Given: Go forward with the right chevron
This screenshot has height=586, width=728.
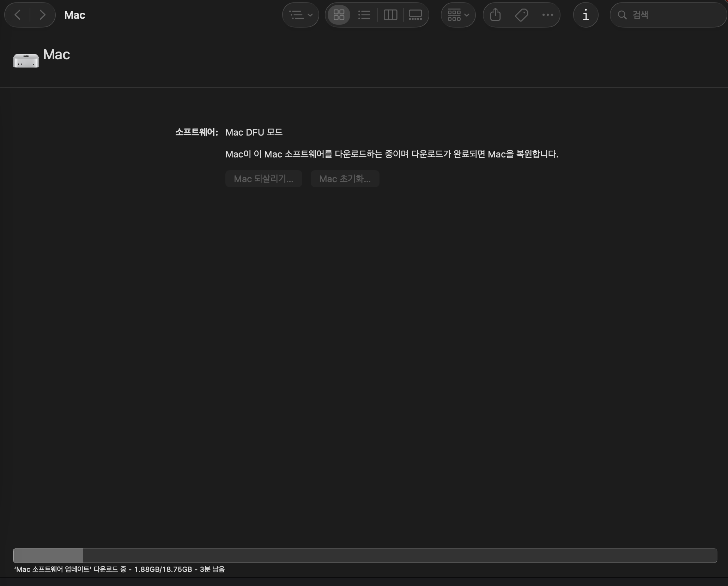Looking at the screenshot, I should 42,15.
